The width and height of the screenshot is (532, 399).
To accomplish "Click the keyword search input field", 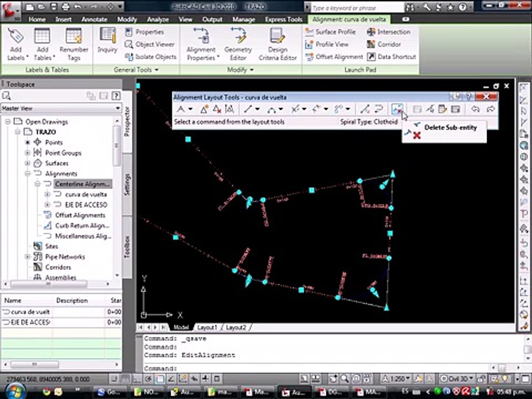I will point(357,7).
